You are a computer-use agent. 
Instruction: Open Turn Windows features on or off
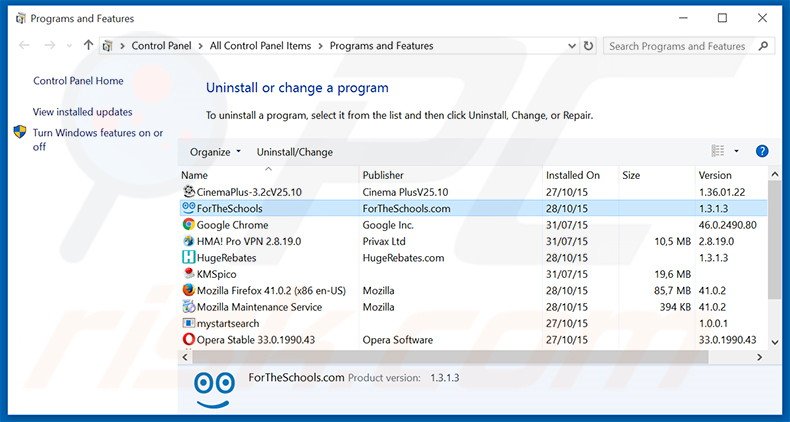pos(98,139)
